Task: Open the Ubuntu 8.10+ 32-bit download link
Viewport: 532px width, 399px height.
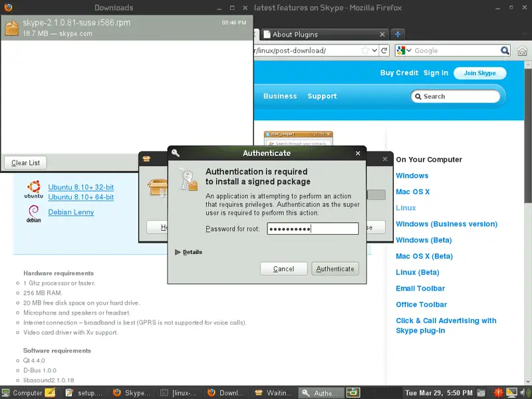Action: 80,188
